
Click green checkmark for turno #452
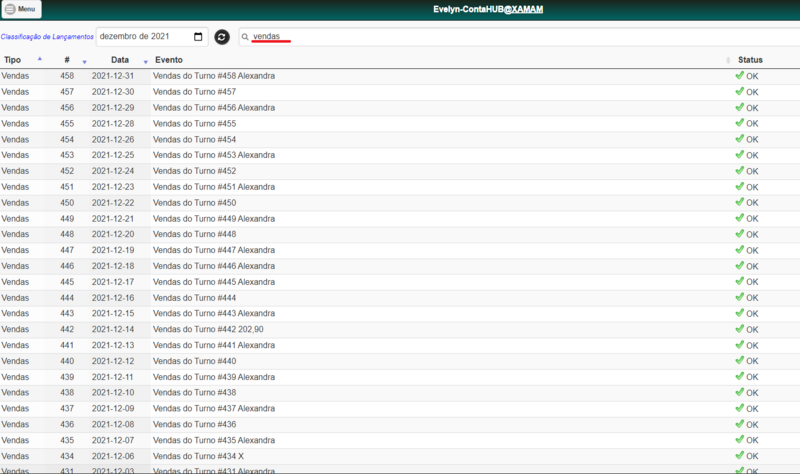[740, 170]
